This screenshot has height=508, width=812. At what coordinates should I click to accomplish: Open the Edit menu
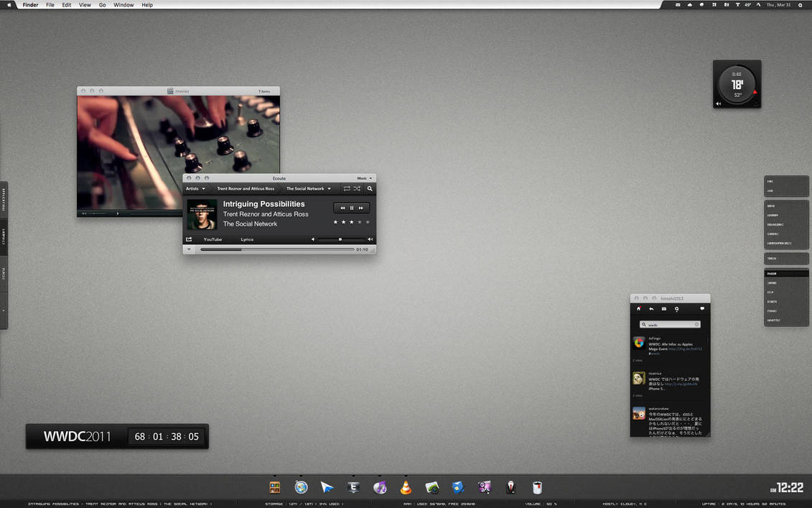pos(67,4)
